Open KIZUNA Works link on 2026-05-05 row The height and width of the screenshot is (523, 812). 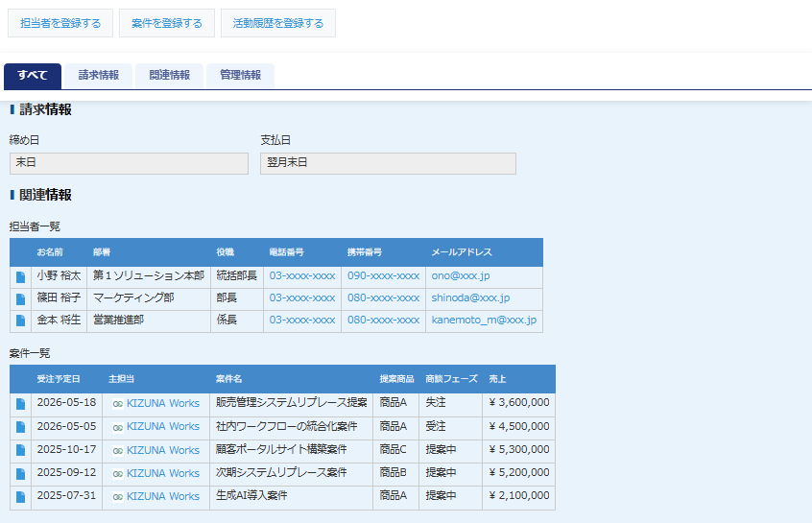162,427
